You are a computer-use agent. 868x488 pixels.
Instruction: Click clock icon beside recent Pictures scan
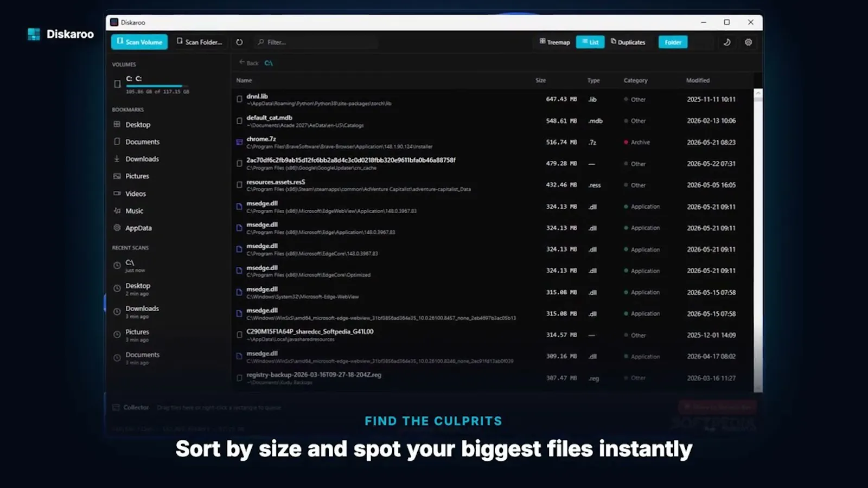117,335
